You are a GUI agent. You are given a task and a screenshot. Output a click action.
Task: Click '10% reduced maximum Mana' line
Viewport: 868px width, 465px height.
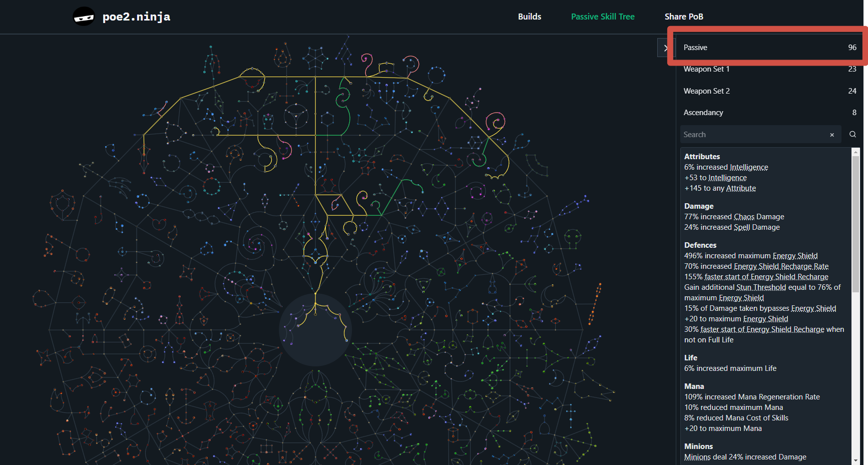coord(733,407)
